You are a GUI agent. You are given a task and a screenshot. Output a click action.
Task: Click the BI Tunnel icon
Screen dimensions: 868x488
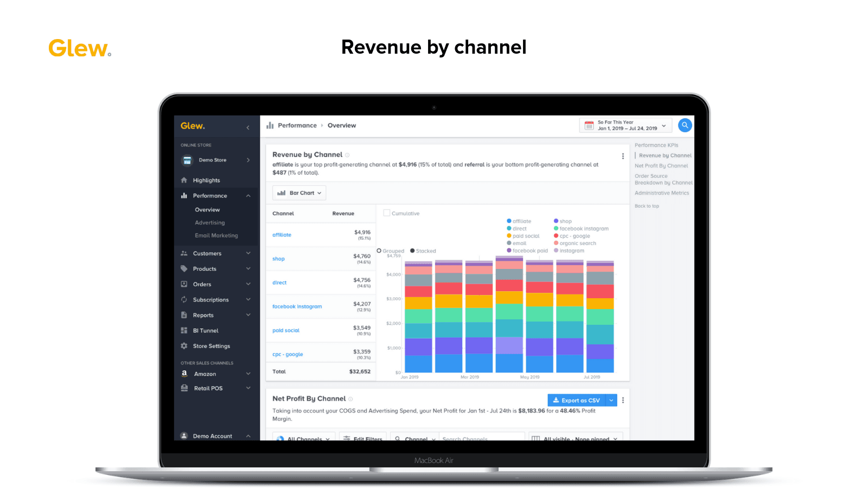point(185,330)
